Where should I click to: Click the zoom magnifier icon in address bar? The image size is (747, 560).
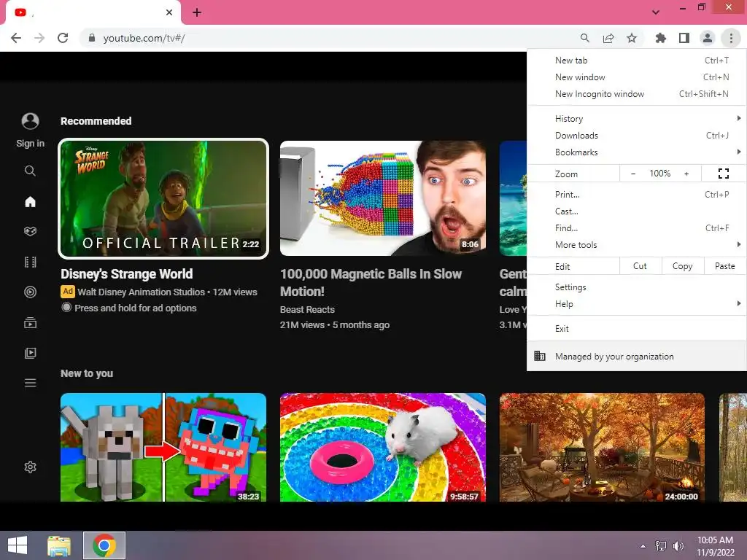point(585,38)
